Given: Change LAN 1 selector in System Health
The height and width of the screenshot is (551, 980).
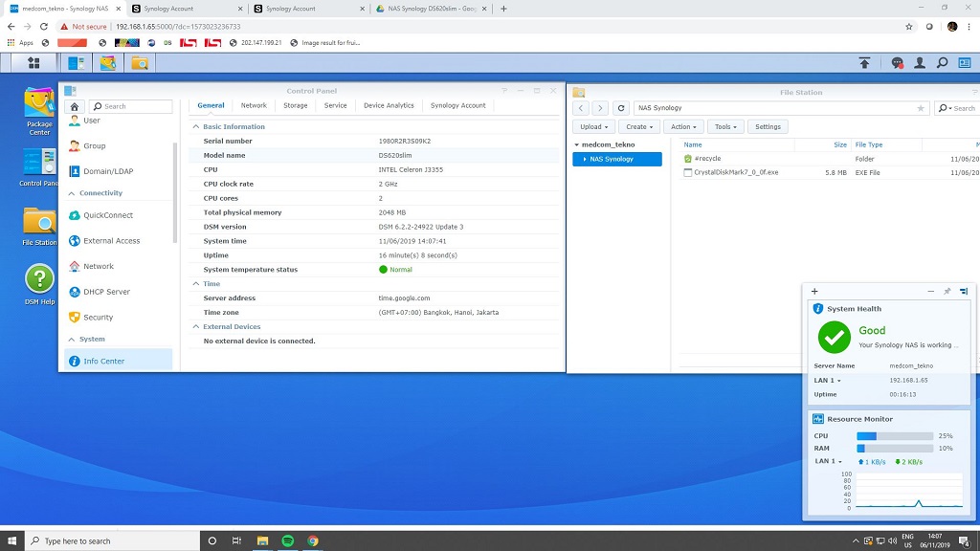Looking at the screenshot, I should click(828, 381).
